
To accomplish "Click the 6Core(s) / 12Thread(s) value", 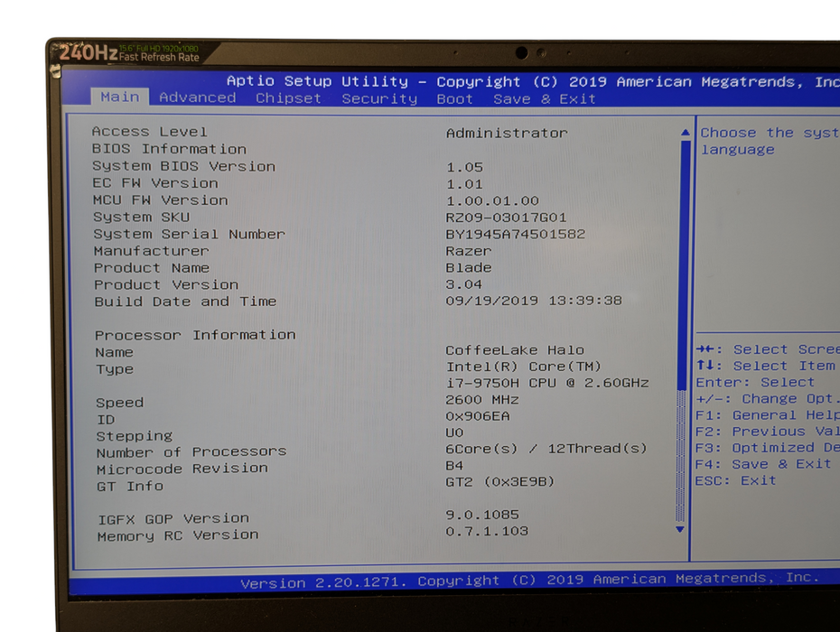I will pyautogui.click(x=546, y=449).
